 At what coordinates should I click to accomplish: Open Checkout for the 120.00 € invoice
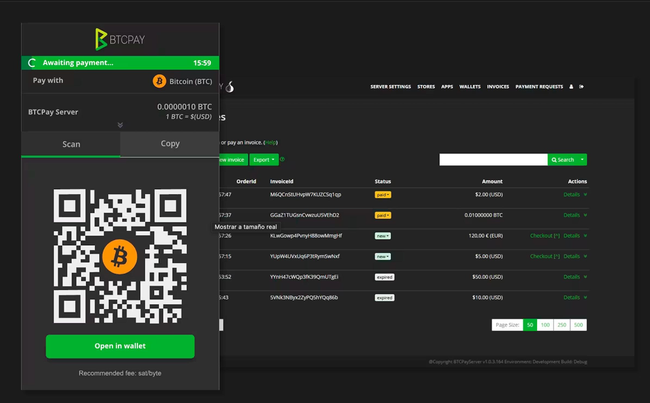tap(545, 236)
